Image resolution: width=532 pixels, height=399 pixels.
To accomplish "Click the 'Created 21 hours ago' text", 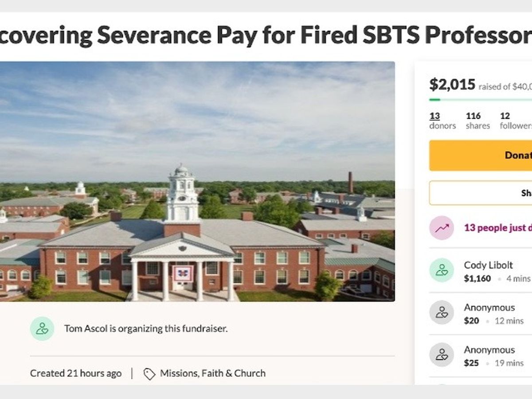I will point(76,373).
